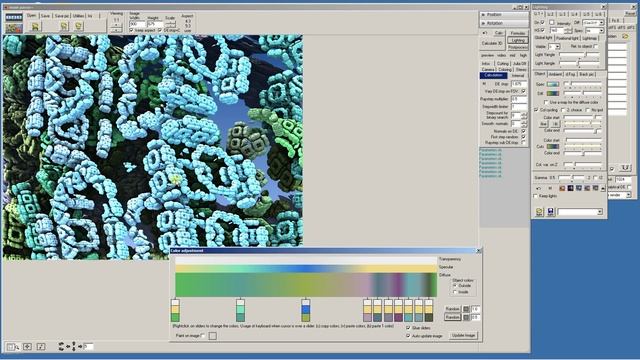Click the Spec color swatch in Object tab
Viewport: 640px width, 360px height.
pyautogui.click(x=553, y=84)
